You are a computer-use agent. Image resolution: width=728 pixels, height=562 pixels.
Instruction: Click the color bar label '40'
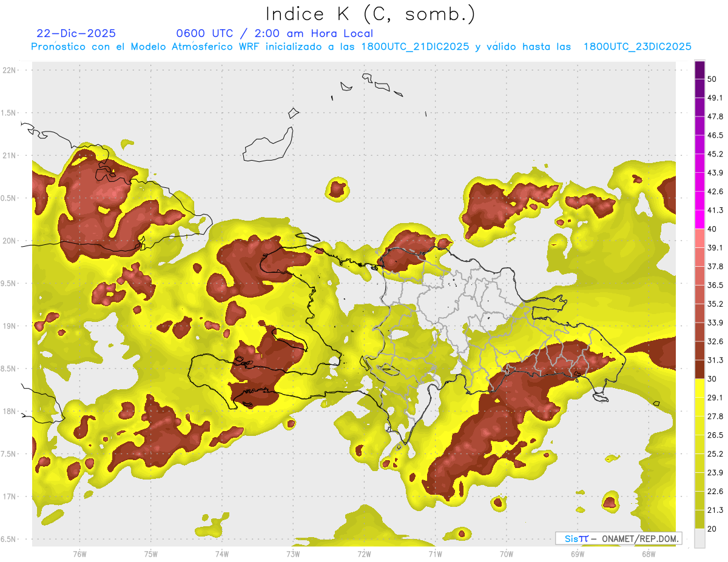(713, 229)
